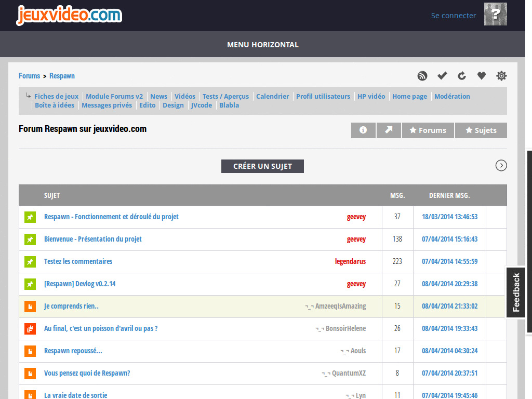Open topic Vous pensez quoi de Respawn?
The image size is (532, 399).
pos(87,373)
